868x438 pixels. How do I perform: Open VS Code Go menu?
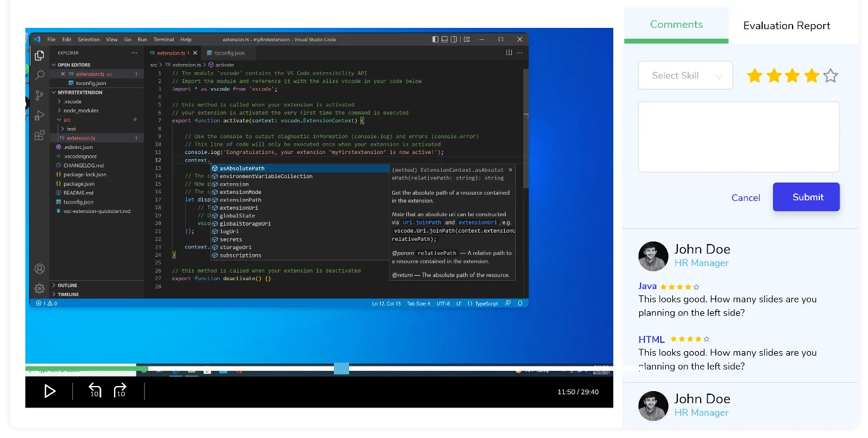(127, 39)
